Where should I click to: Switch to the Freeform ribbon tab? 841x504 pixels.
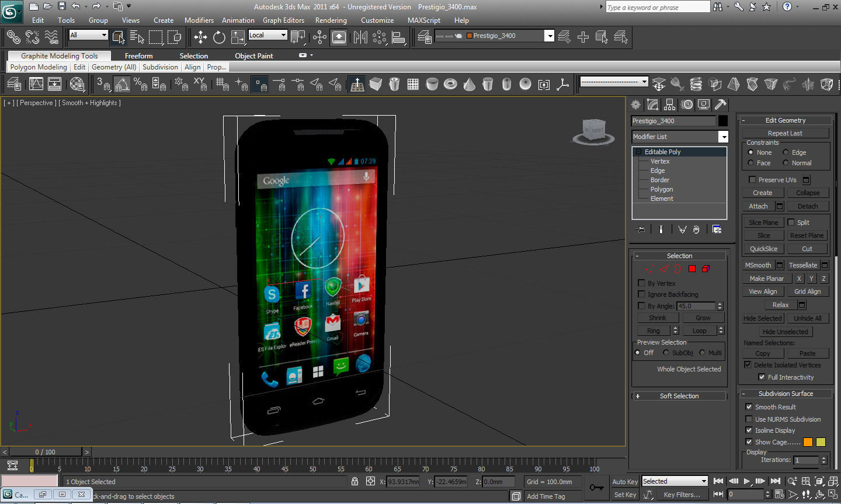point(139,56)
